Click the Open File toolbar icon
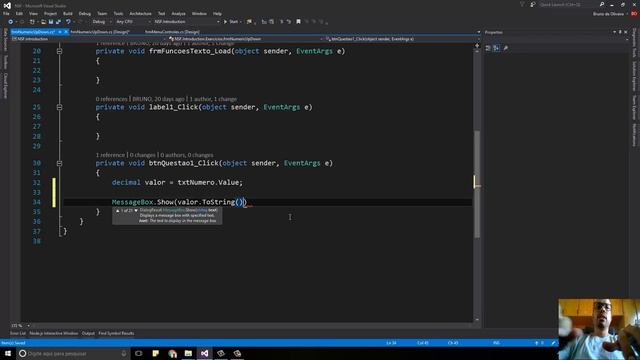Viewport: 640px width, 360px height. [43, 22]
